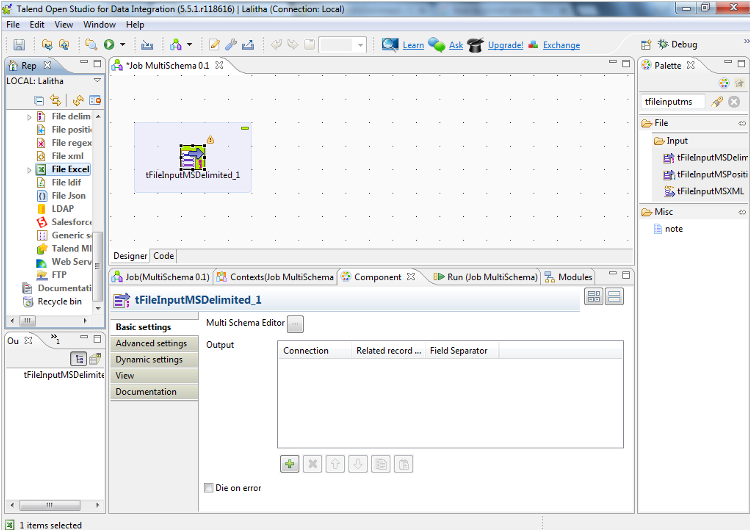Expand the File delimited tree node

click(29, 117)
